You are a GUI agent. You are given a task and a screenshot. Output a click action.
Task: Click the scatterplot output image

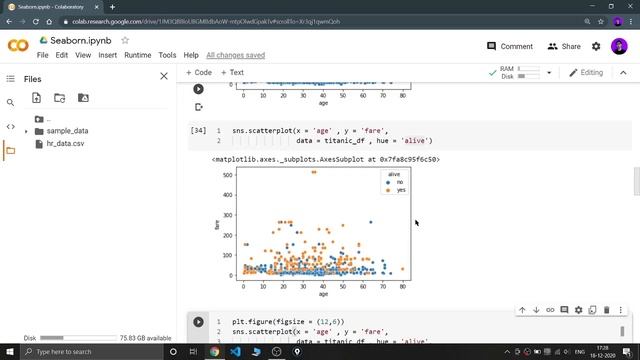313,232
